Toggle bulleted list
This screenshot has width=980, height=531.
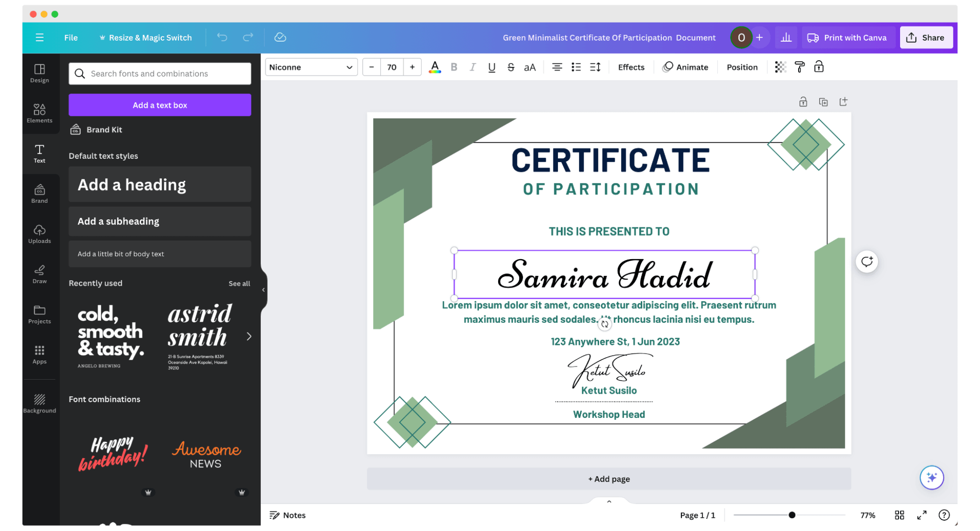coord(576,67)
